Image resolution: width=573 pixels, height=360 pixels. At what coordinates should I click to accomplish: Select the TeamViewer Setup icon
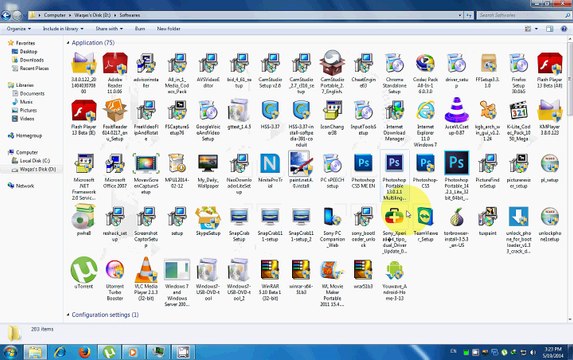click(x=425, y=217)
